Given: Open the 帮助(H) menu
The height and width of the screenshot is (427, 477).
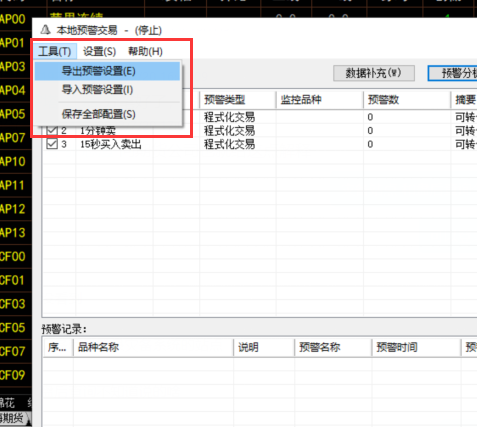Looking at the screenshot, I should pos(145,51).
